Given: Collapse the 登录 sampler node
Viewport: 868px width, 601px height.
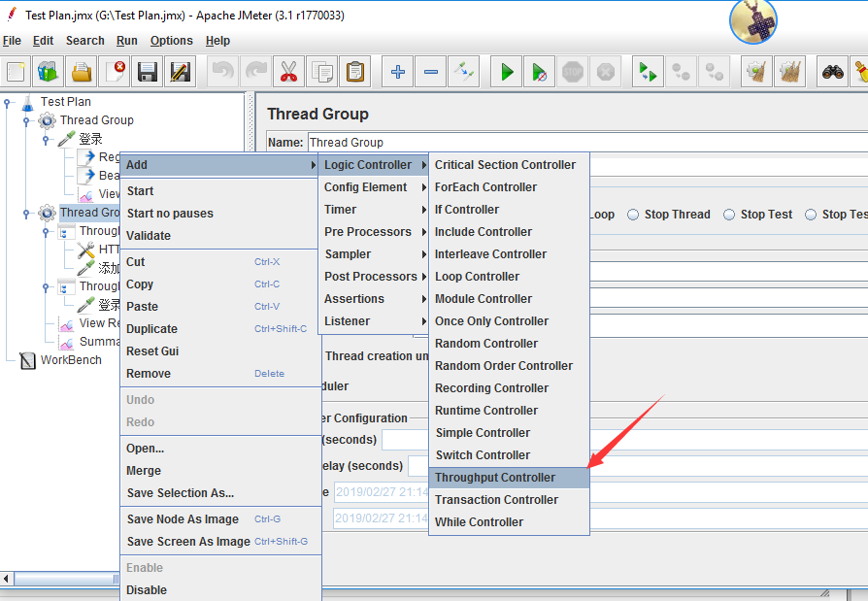Looking at the screenshot, I should pyautogui.click(x=46, y=140).
